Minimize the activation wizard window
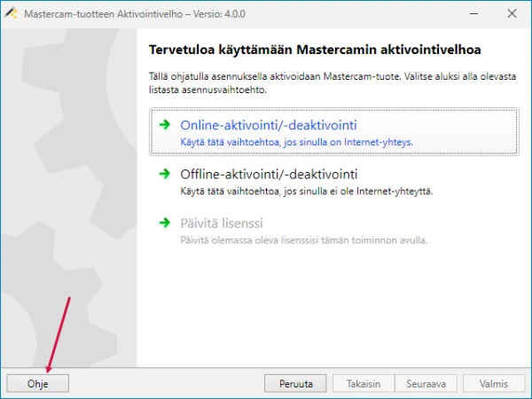 pyautogui.click(x=431, y=13)
